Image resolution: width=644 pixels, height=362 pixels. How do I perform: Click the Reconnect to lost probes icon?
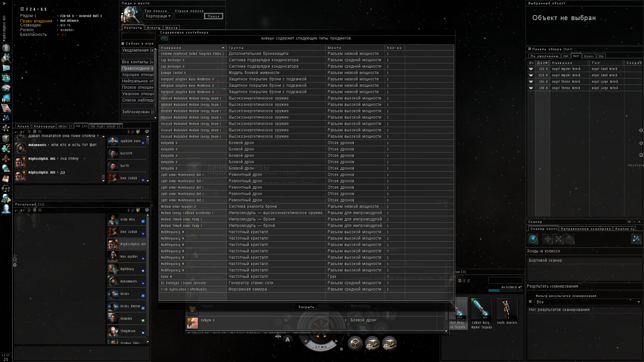[558, 239]
